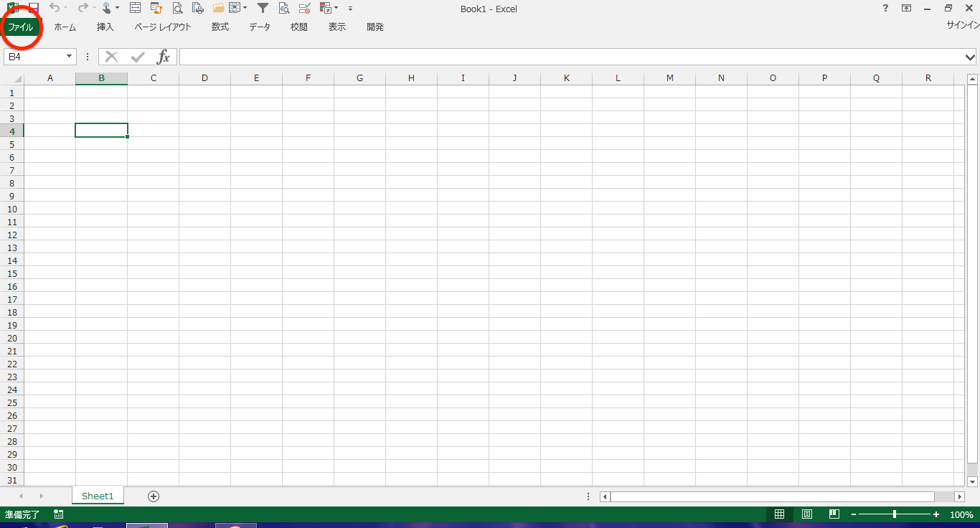The width and height of the screenshot is (980, 528).
Task: Switch to Page Break Preview view
Action: pos(834,514)
